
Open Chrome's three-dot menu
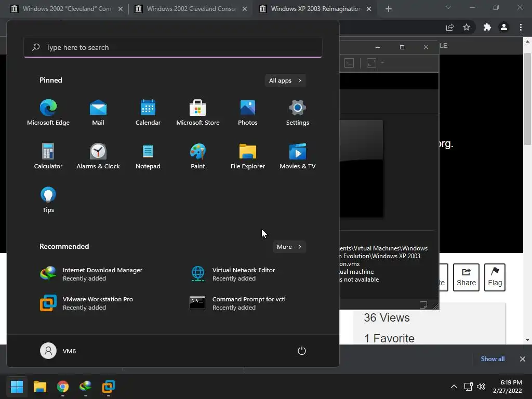(521, 27)
